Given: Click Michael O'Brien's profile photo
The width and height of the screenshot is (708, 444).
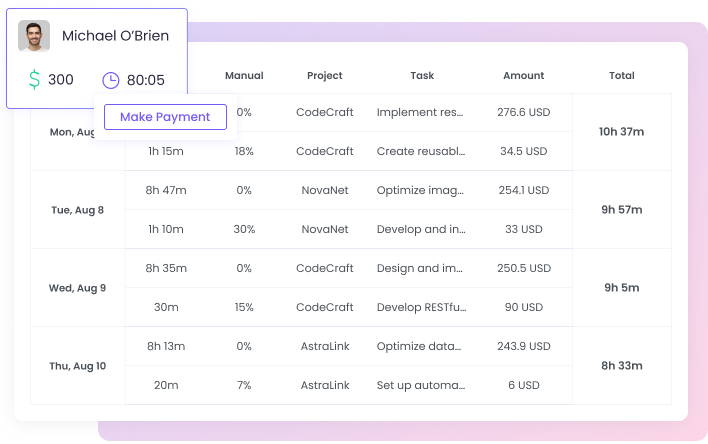Looking at the screenshot, I should [34, 36].
